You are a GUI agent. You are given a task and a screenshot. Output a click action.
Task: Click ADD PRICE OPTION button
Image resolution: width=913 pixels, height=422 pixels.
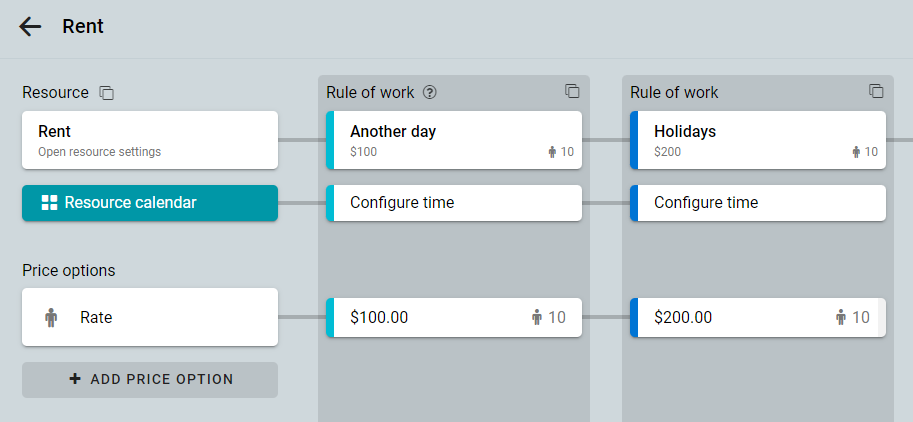click(x=150, y=380)
